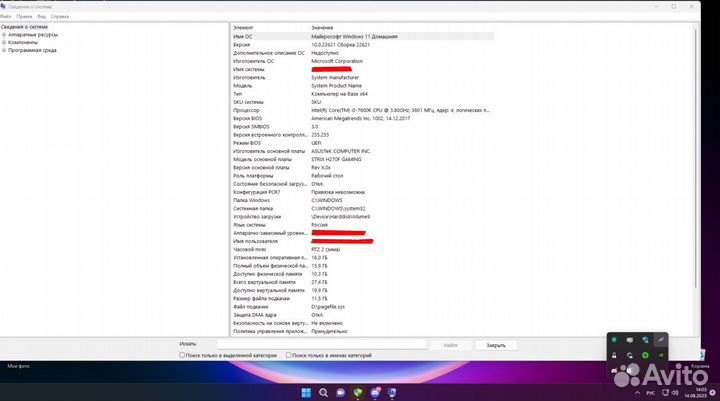Enable Поиск только в выделенной категории checkbox
This screenshot has width=720, height=401.
[x=182, y=355]
